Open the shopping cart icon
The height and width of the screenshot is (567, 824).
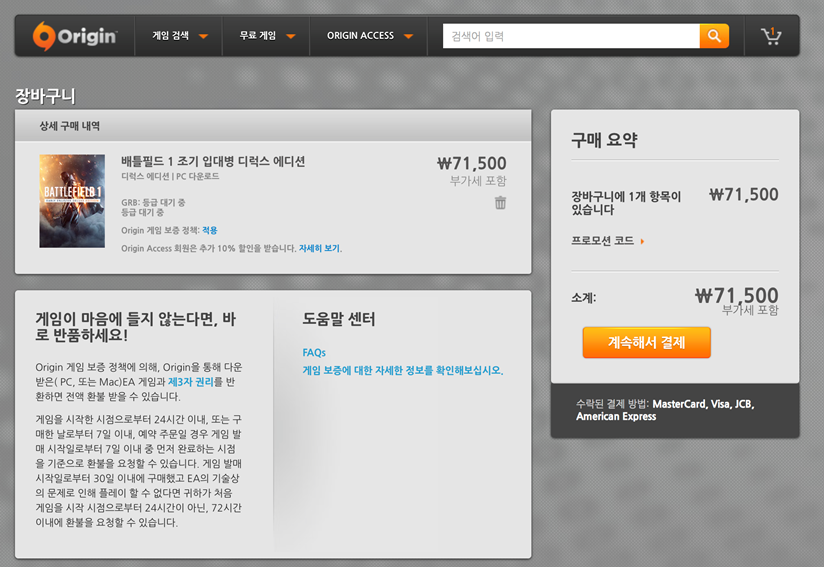coord(771,36)
